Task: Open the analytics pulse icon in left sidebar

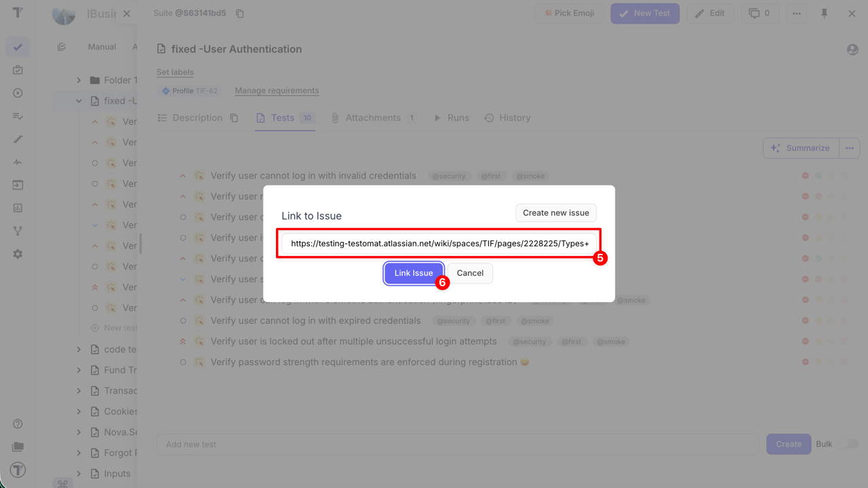Action: tap(18, 162)
